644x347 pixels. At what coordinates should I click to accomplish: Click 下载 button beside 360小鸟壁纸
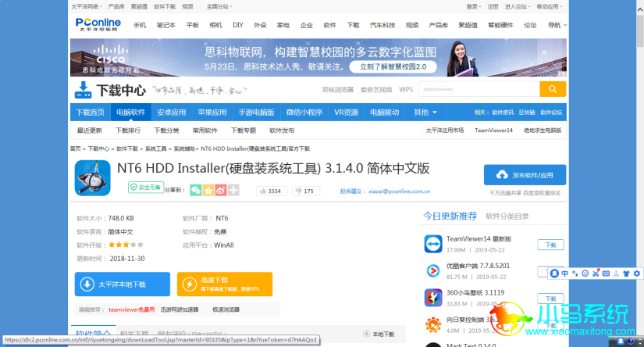point(550,299)
